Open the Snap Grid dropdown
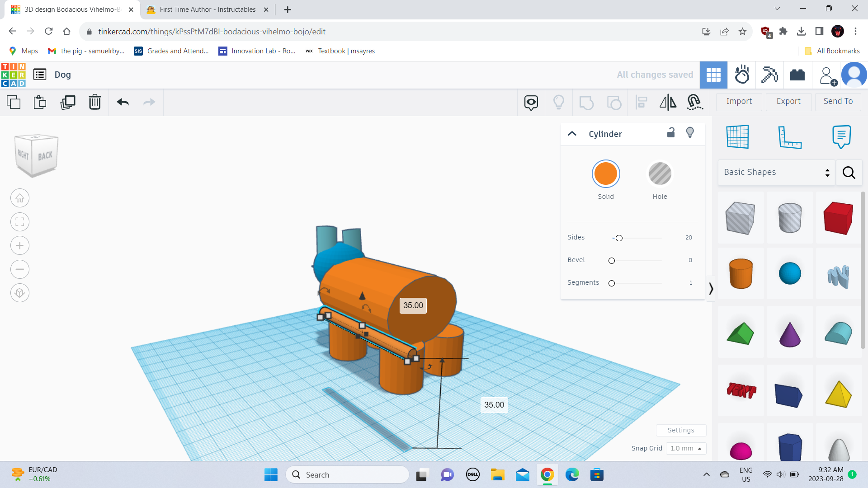The image size is (868, 488). coord(686,448)
